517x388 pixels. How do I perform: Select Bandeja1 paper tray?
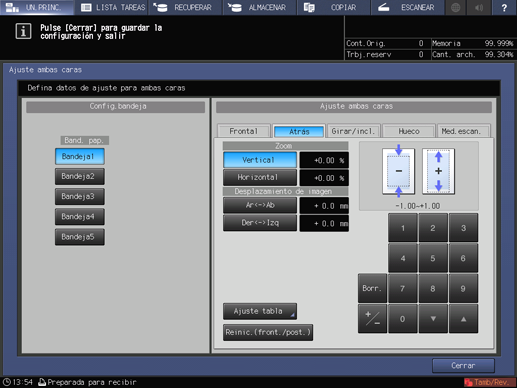coord(80,156)
